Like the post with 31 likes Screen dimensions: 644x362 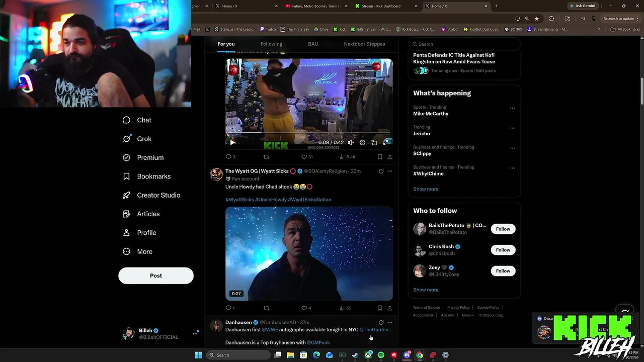[x=307, y=157]
